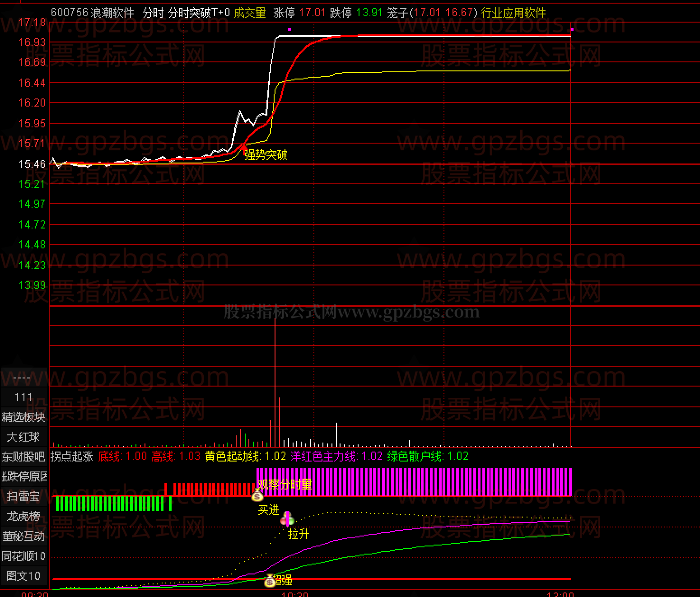Click the 成交量 label in chart header
The image size is (700, 597).
(x=250, y=13)
